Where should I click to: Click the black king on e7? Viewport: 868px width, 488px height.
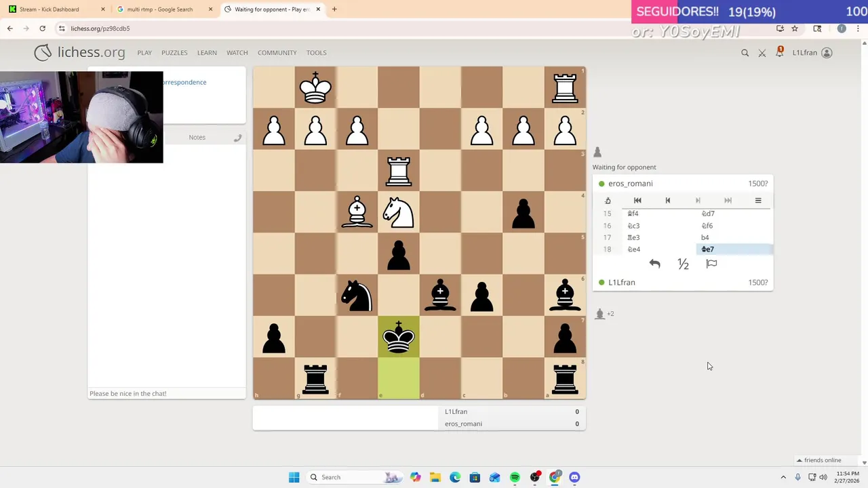[399, 337]
